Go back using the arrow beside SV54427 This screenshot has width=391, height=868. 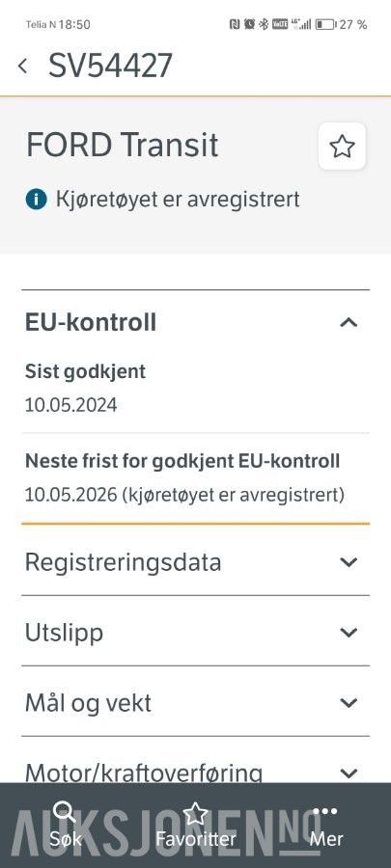(x=23, y=67)
